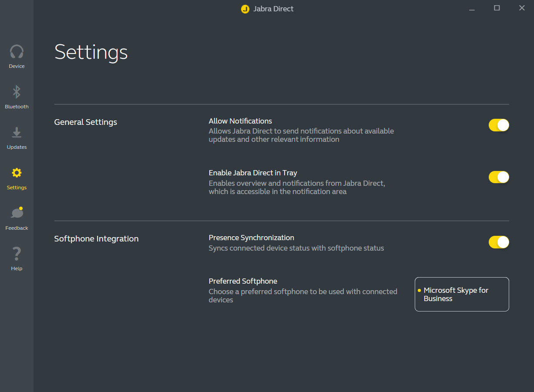The height and width of the screenshot is (392, 534).
Task: Open the Preferred Softphone dropdown box
Action: coord(462,294)
